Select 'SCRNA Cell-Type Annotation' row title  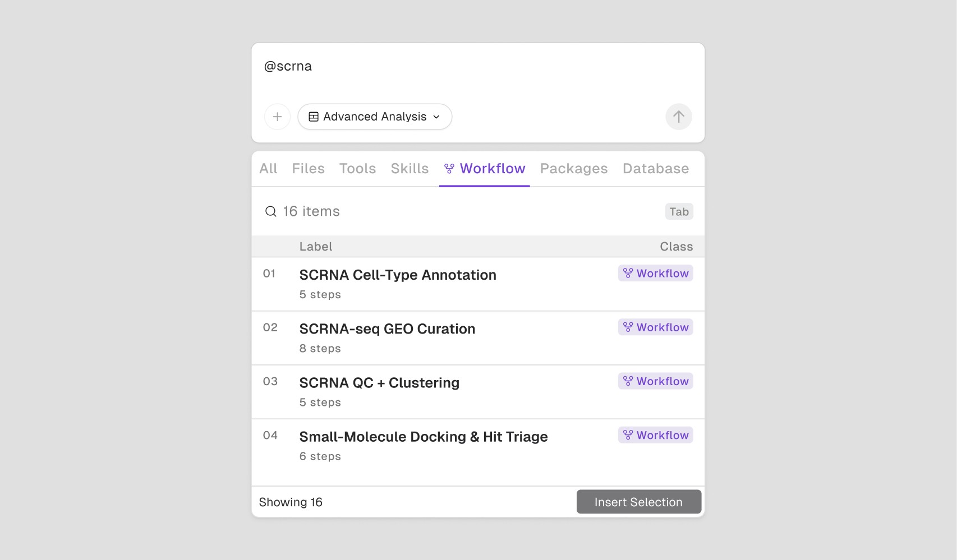pos(398,275)
